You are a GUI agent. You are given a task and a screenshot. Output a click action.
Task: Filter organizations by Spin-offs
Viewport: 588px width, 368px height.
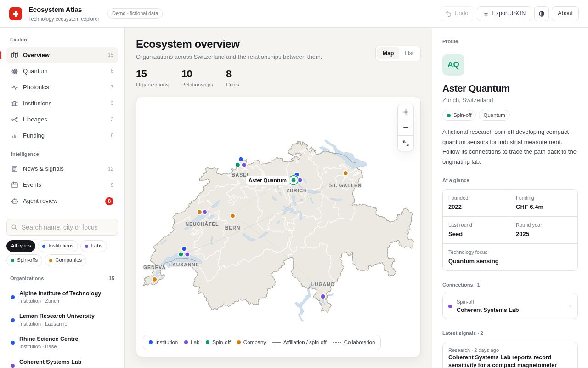[24, 260]
